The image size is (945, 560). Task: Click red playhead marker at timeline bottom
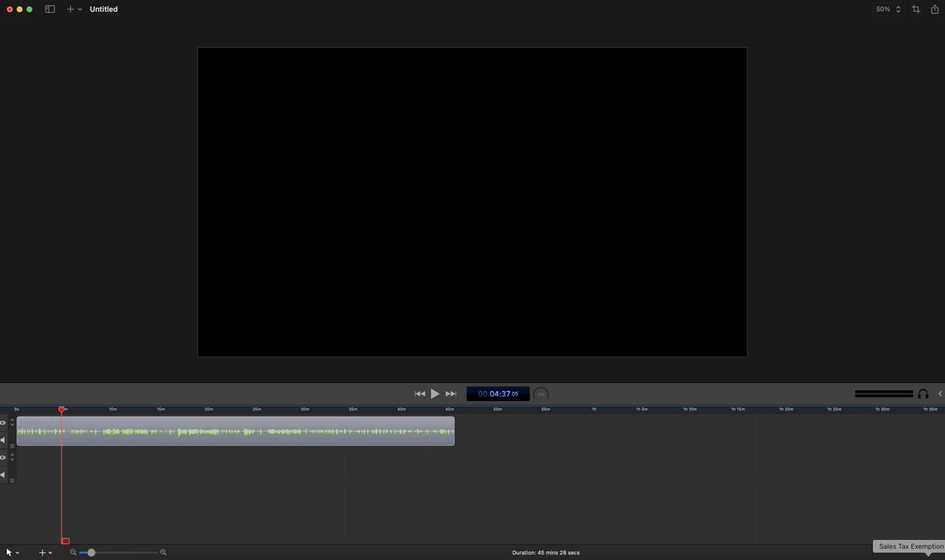[65, 541]
